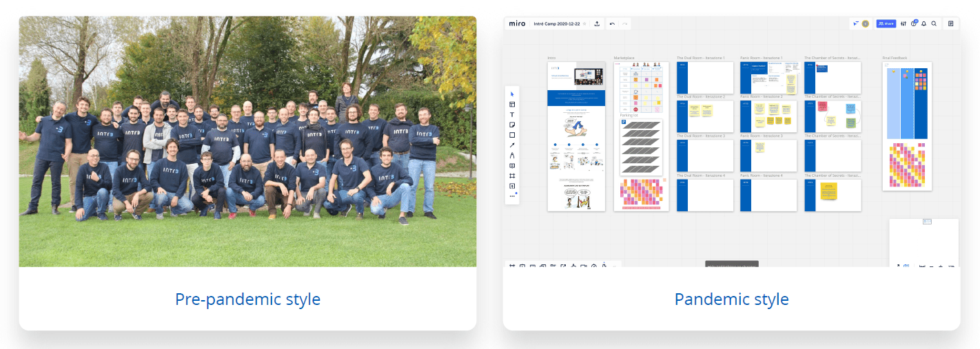Select the Marketplace frame label
Viewport: 980px width, 349px height.
(x=624, y=58)
